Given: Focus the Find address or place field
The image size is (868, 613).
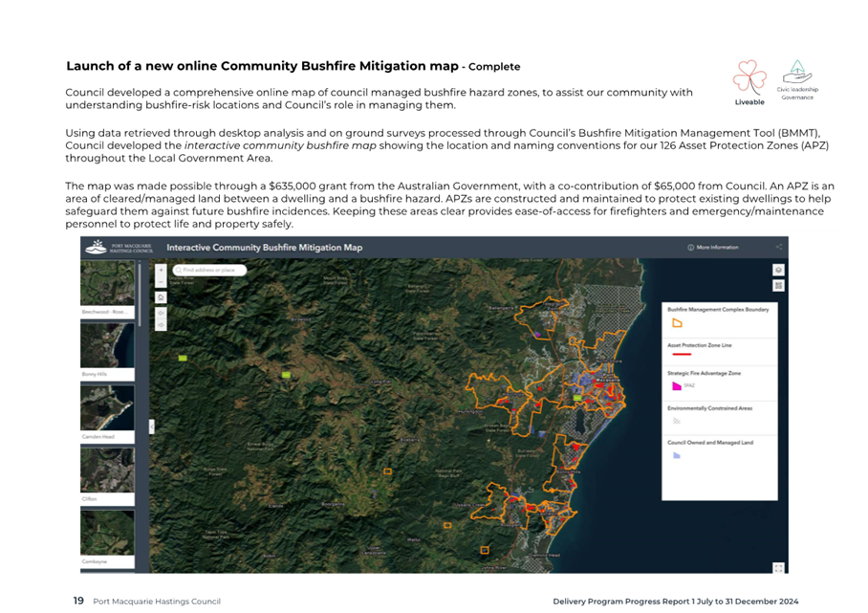Looking at the screenshot, I should (x=209, y=271).
